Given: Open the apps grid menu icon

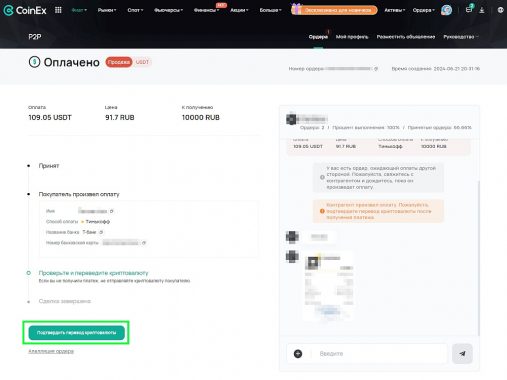Looking at the screenshot, I should (x=58, y=10).
